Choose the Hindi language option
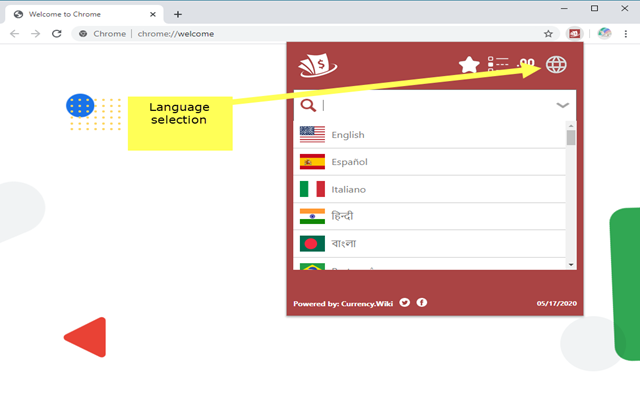 (x=429, y=216)
